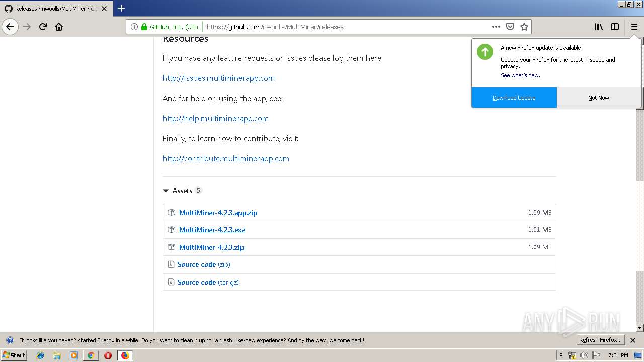644x362 pixels.
Task: Bookmark this page with the star
Action: [x=524, y=27]
